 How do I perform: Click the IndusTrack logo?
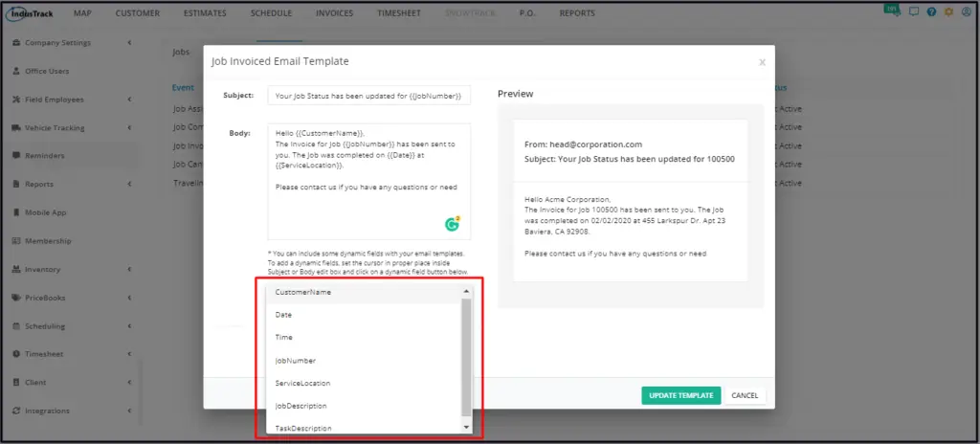(x=32, y=12)
